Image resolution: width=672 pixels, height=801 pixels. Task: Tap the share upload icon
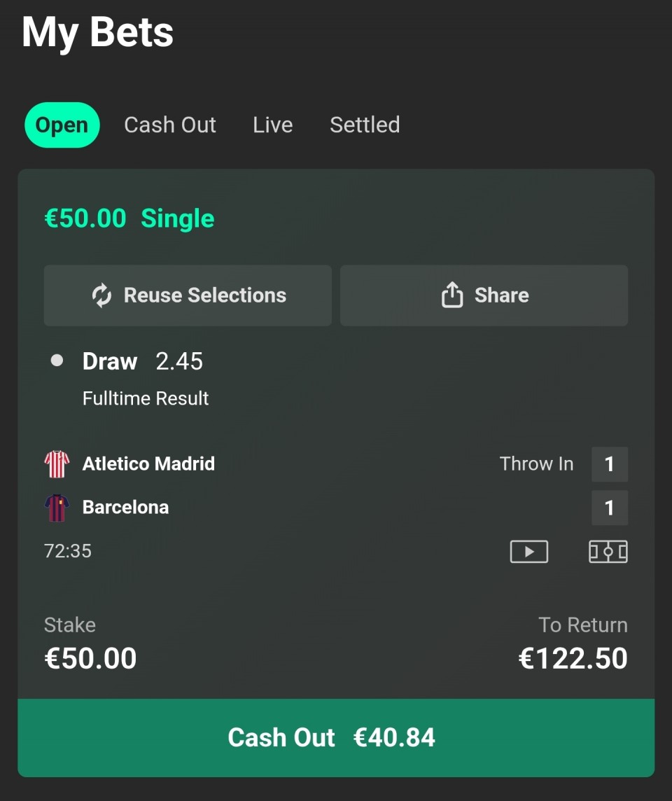(x=452, y=295)
